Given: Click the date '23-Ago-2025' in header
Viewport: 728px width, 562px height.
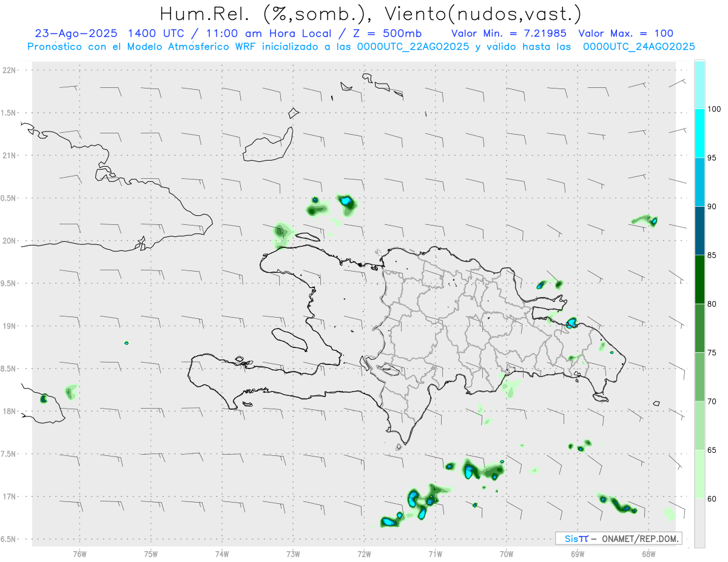Looking at the screenshot, I should pyautogui.click(x=76, y=33).
